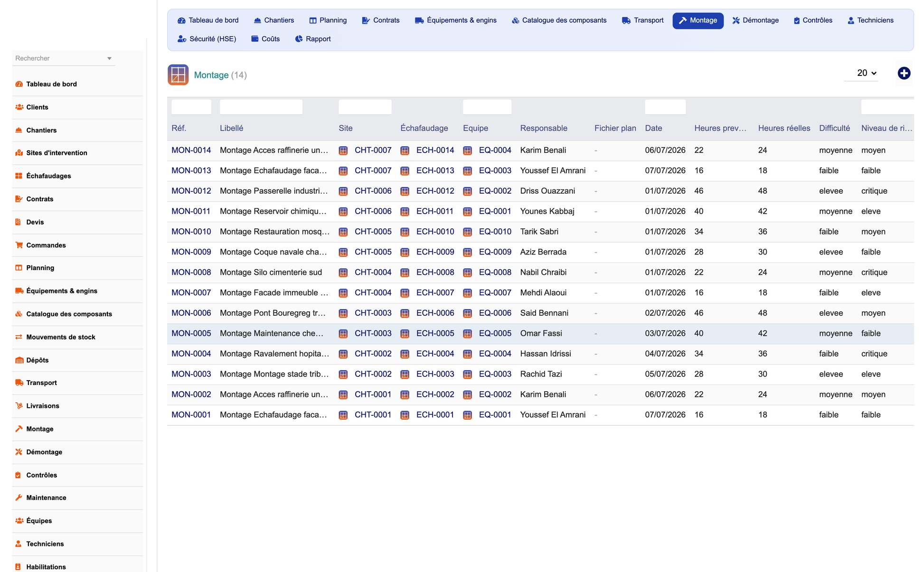The width and height of the screenshot is (924, 572).
Task: Switch to the Démontage tab
Action: coord(755,20)
